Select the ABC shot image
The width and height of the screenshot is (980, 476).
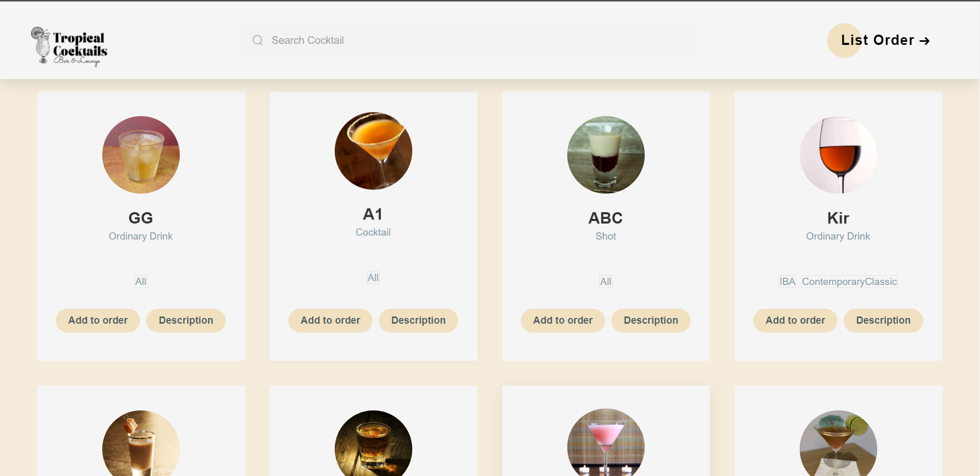pos(606,155)
